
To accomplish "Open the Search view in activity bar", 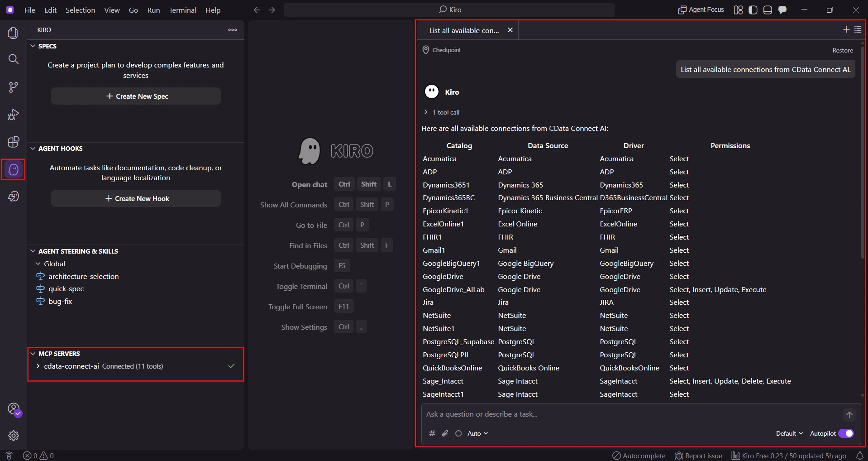I will (x=13, y=59).
